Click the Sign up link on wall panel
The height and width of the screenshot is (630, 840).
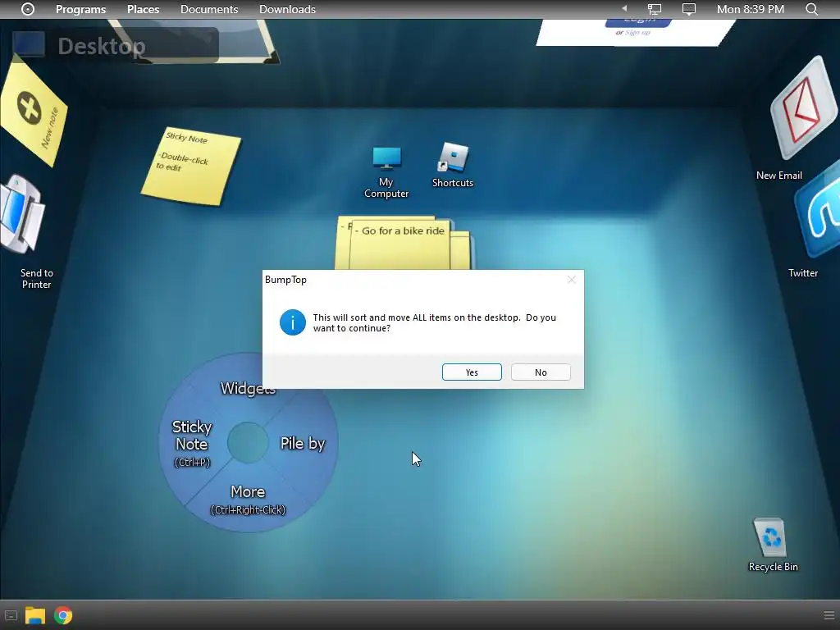click(637, 33)
